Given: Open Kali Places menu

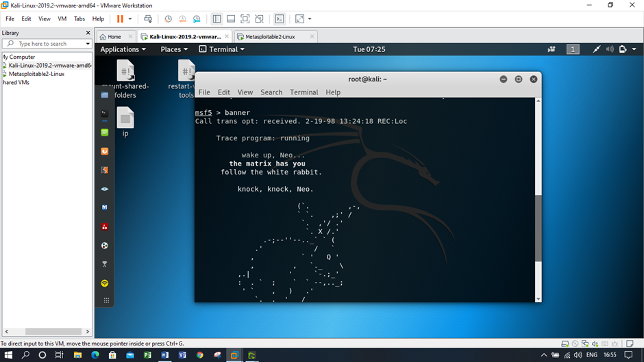Looking at the screenshot, I should click(174, 49).
